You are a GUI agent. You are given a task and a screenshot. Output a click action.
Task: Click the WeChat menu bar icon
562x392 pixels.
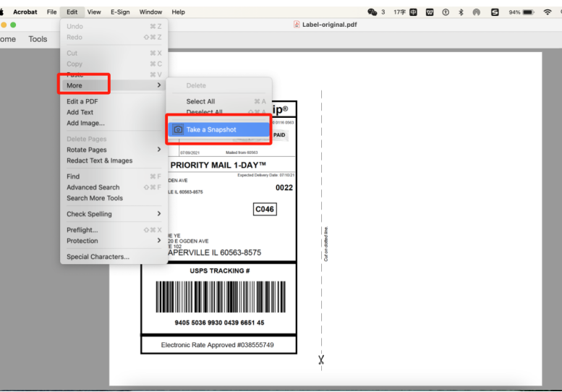[x=372, y=12]
